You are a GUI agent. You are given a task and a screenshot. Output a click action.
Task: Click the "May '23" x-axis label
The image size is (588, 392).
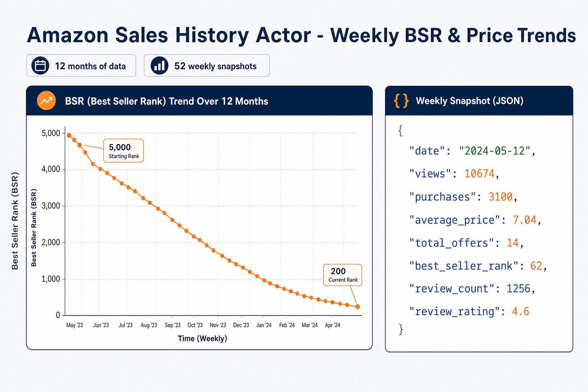coord(75,325)
